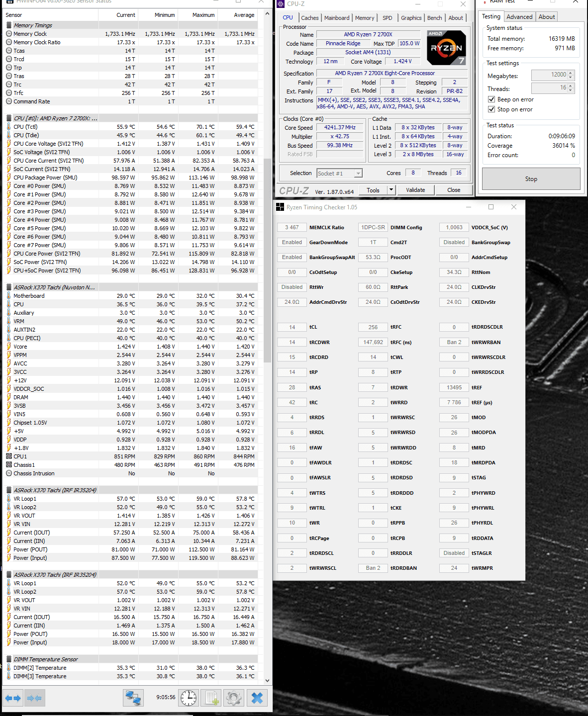Open the SPD tab in CPU-Z
This screenshot has width=588, height=716.
pyautogui.click(x=388, y=18)
